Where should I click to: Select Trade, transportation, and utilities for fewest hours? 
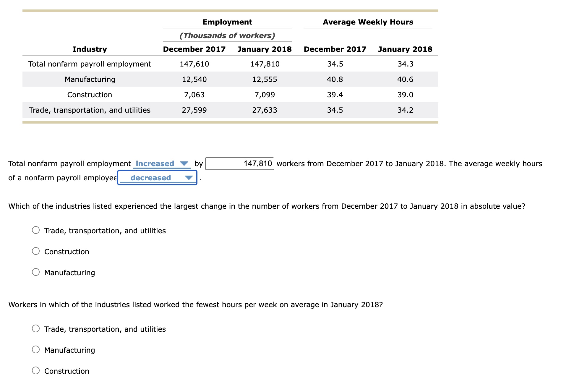pos(36,328)
